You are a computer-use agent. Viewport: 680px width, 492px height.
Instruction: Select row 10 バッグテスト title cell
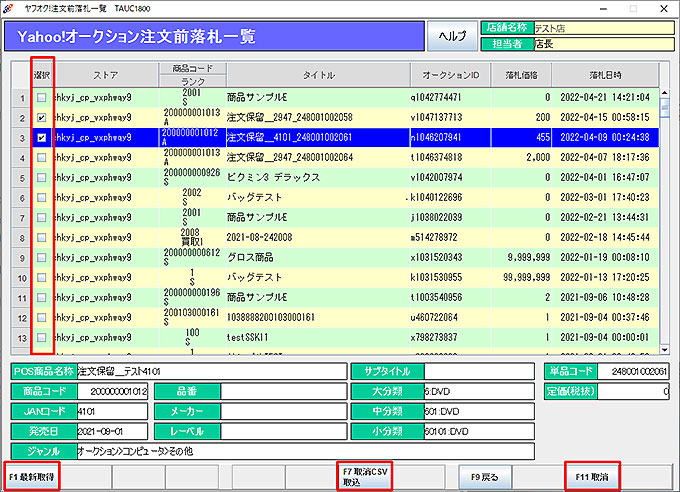pyautogui.click(x=316, y=277)
